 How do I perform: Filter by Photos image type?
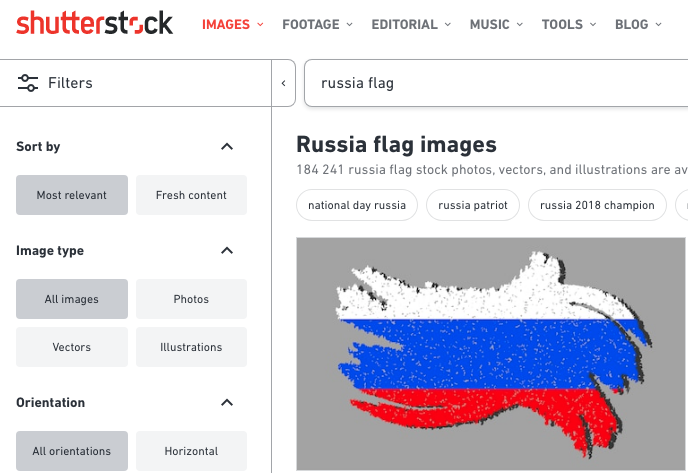[191, 299]
